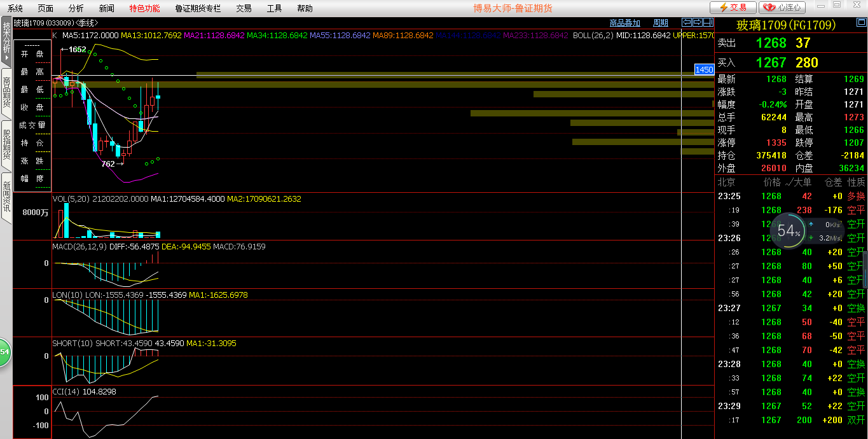This screenshot has height=439, width=868.
Task: Go to previous contract with left-arrow icon
Action: (687, 23)
